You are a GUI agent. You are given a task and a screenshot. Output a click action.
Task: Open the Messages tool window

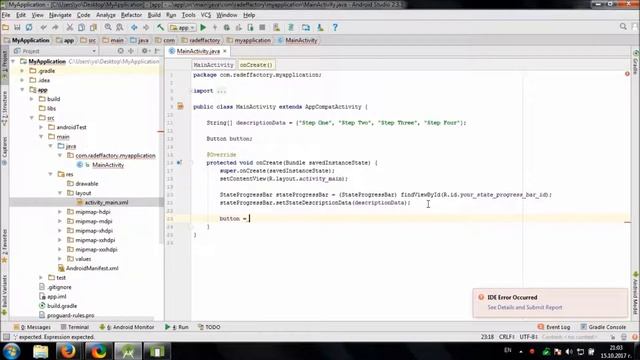point(32,327)
